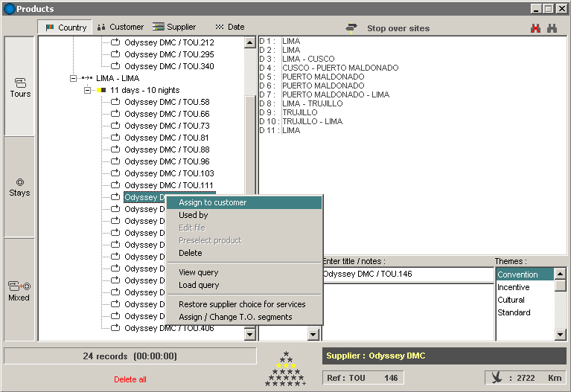Click Restore supplier choice for services
The image size is (571, 392).
click(242, 304)
